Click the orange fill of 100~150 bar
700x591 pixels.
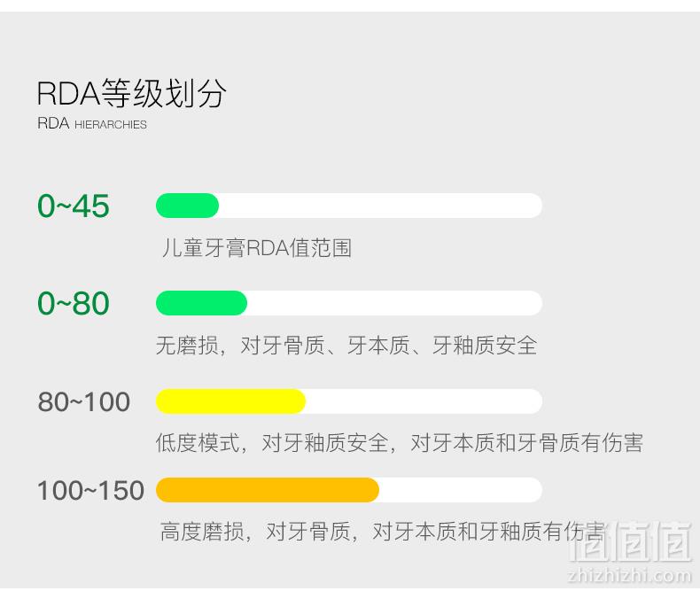pyautogui.click(x=268, y=490)
